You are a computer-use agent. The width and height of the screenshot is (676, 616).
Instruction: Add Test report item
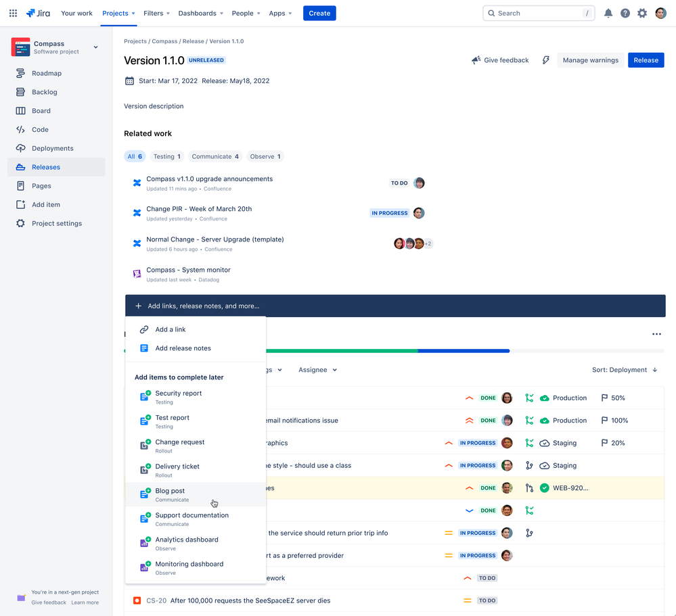click(196, 421)
